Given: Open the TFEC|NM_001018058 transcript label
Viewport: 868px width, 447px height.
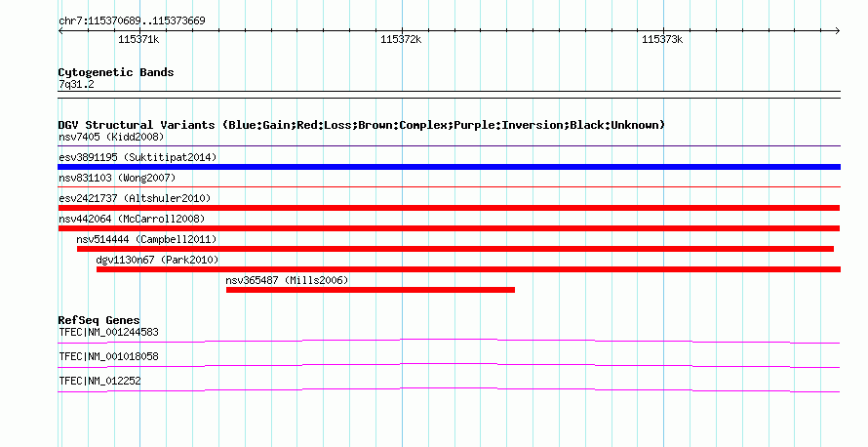Looking at the screenshot, I should [108, 356].
